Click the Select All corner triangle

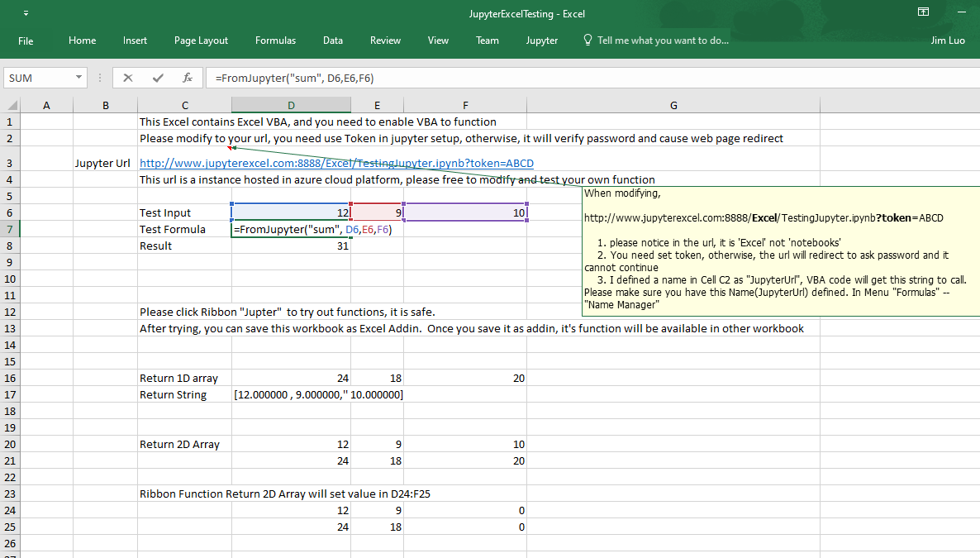[x=11, y=105]
